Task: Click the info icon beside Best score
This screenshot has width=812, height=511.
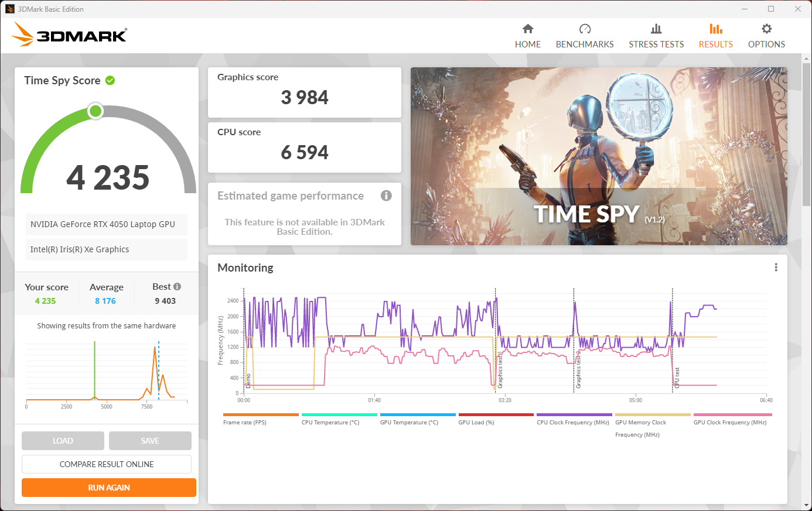Action: click(177, 287)
